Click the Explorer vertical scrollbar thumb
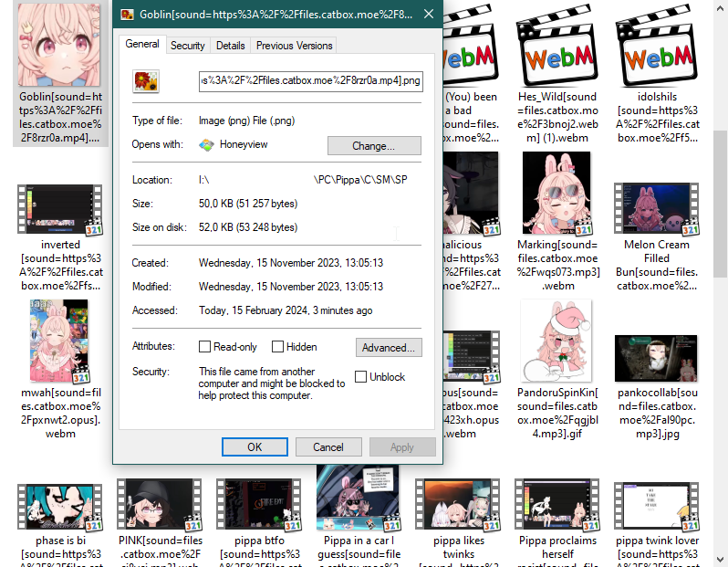The width and height of the screenshot is (728, 567). point(721,205)
